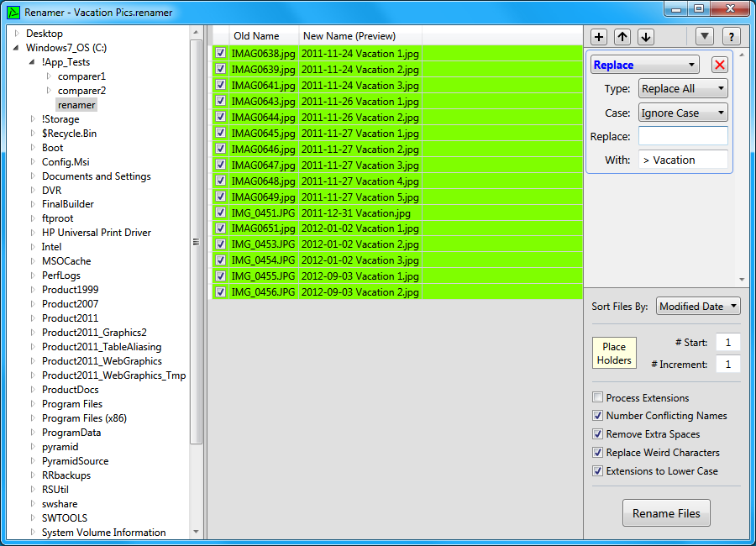Open help via the question mark icon
The height and width of the screenshot is (546, 756).
pyautogui.click(x=731, y=36)
